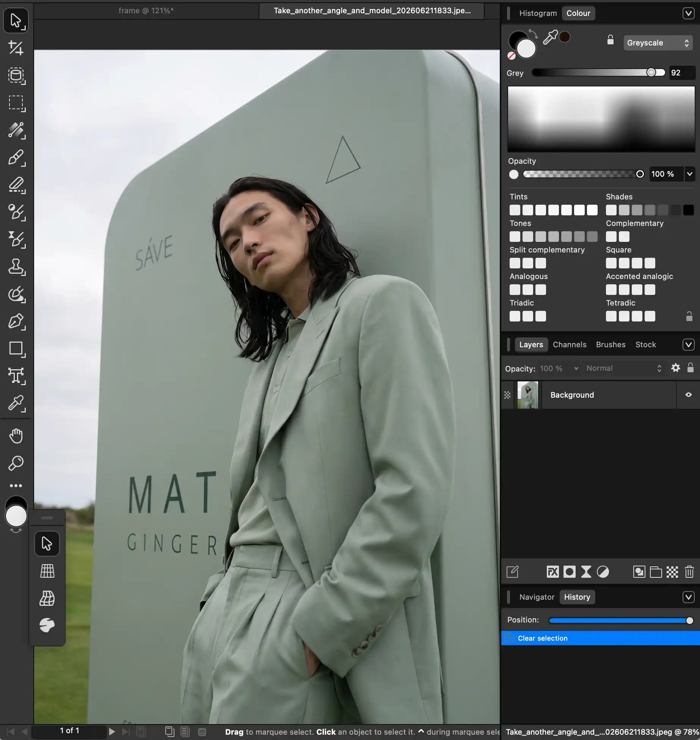Swap the colour wells using curved arrow

point(534,34)
